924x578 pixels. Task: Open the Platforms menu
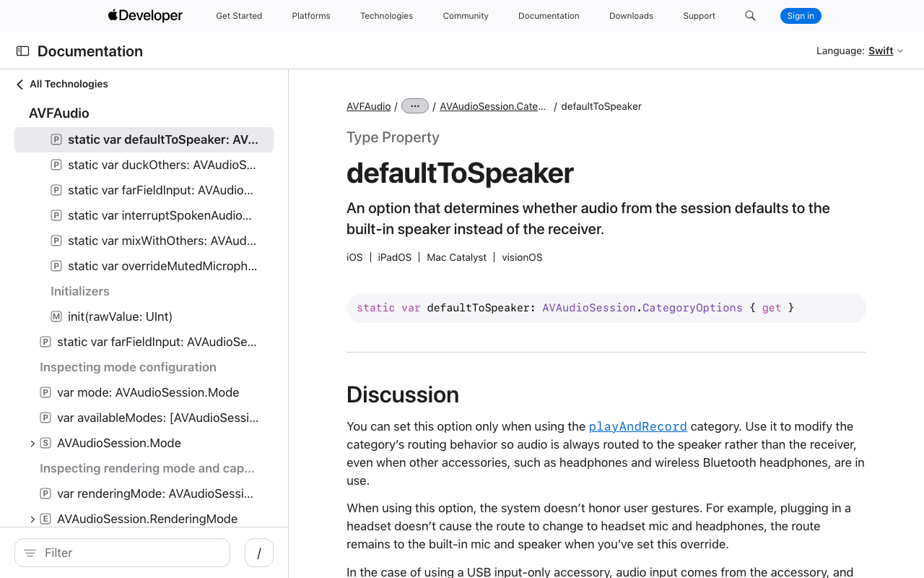pyautogui.click(x=311, y=15)
